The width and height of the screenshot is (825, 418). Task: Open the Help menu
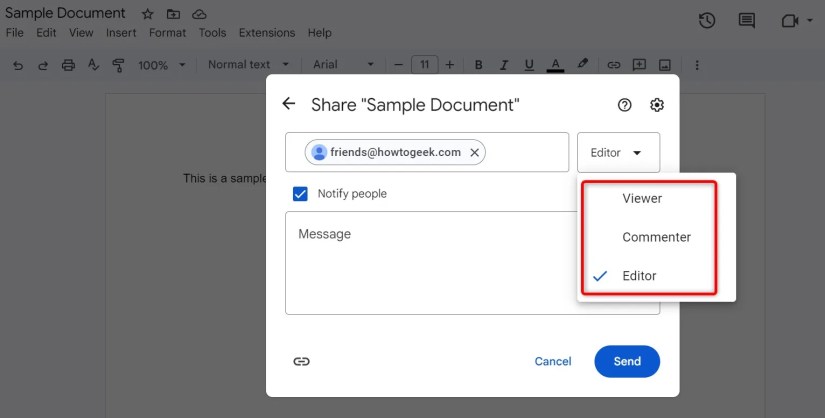(x=319, y=33)
